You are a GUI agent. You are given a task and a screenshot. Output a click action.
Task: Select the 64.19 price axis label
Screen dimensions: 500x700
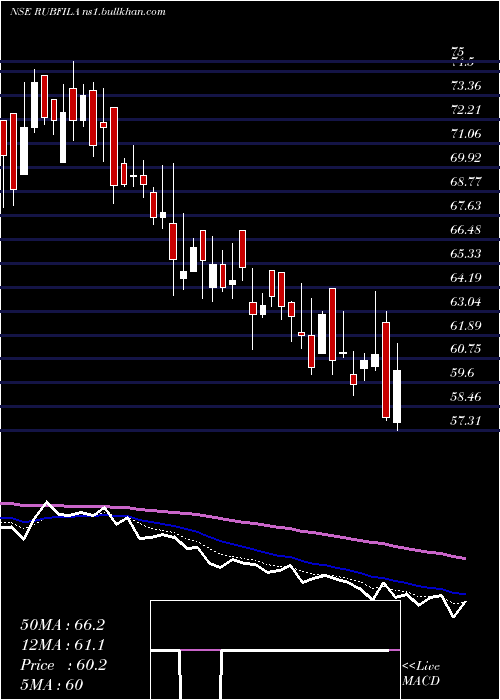click(x=466, y=278)
